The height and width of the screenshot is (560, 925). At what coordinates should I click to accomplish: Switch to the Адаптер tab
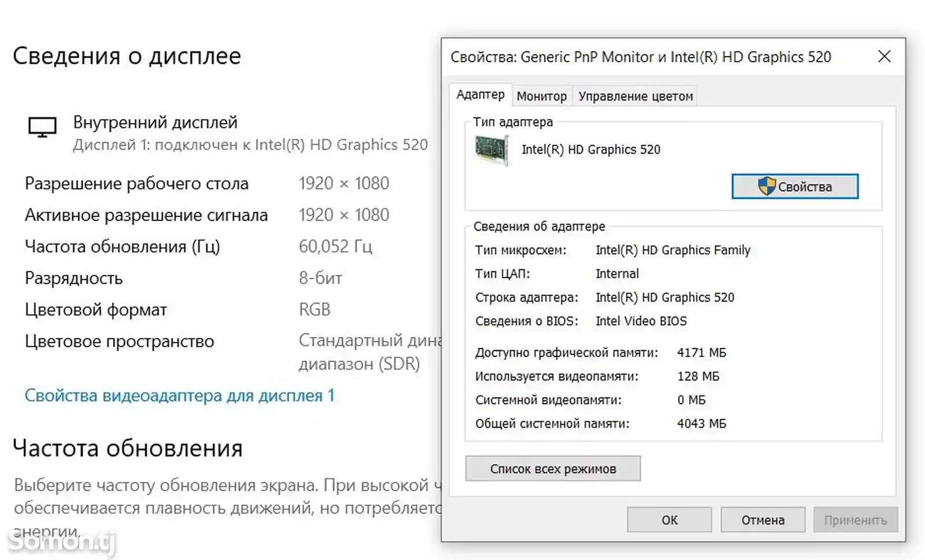(480, 95)
